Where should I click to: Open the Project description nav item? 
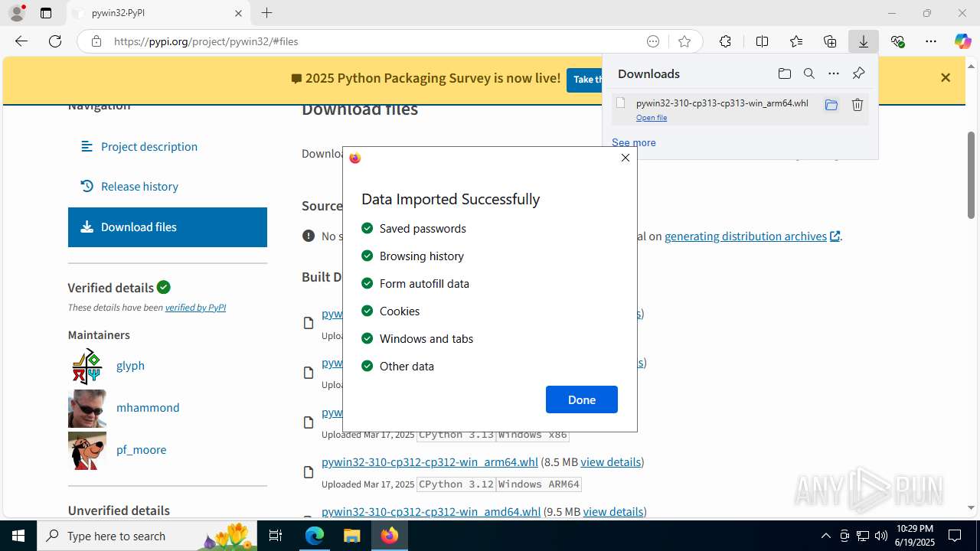pos(149,146)
